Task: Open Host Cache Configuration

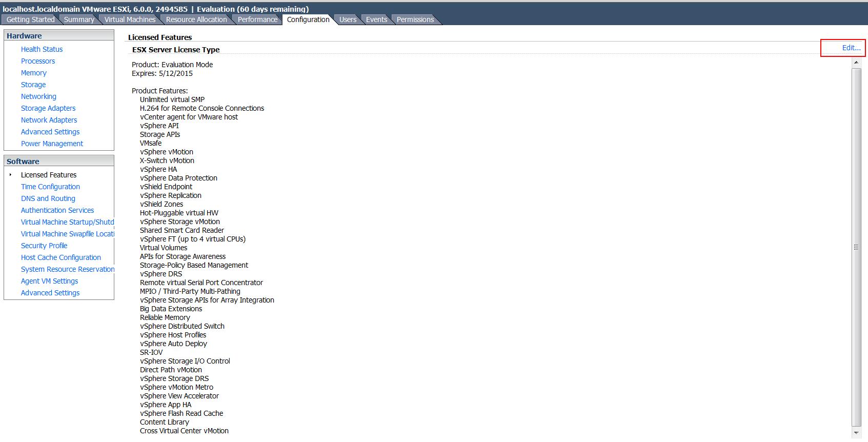Action: pos(61,257)
